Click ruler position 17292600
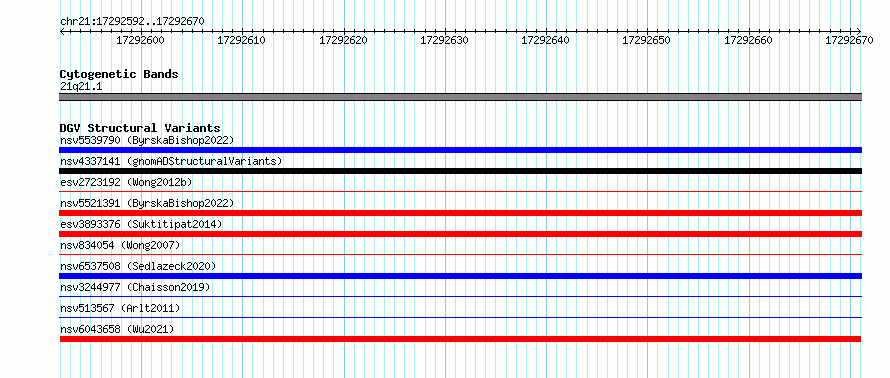Image resolution: width=890 pixels, height=378 pixels. coord(140,40)
